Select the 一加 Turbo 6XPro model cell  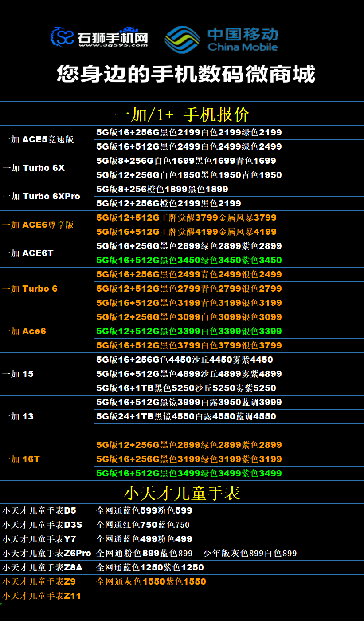[x=47, y=196]
